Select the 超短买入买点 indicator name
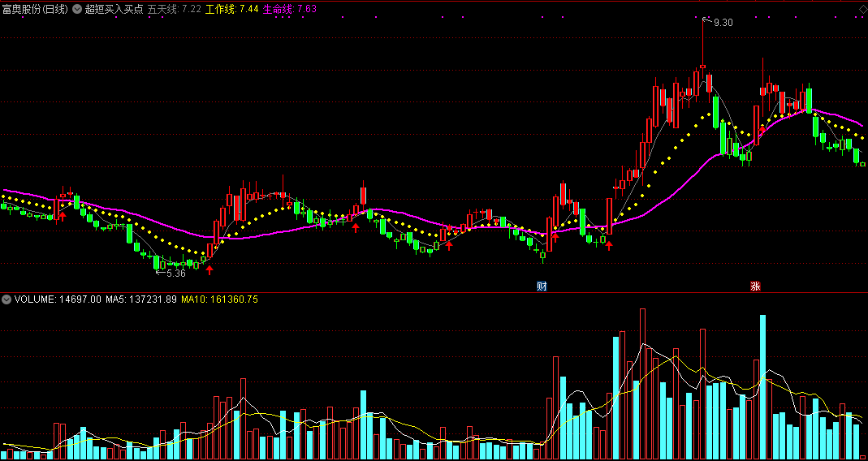Image resolution: width=868 pixels, height=461 pixels. click(114, 10)
